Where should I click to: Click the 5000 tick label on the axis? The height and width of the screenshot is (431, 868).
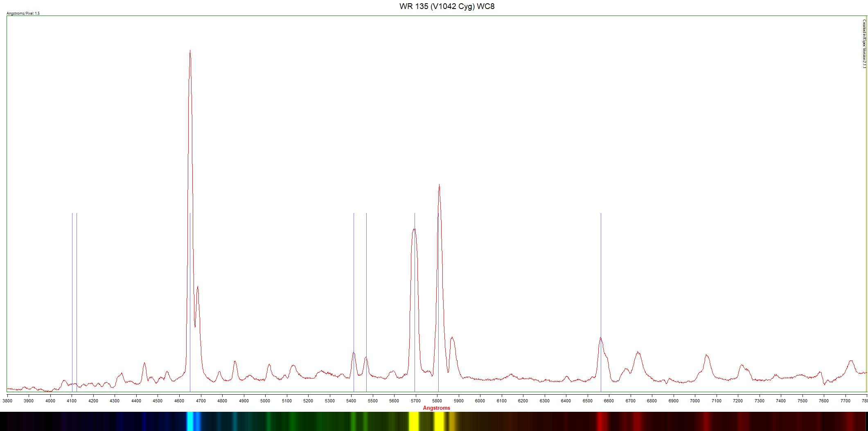pyautogui.click(x=265, y=401)
